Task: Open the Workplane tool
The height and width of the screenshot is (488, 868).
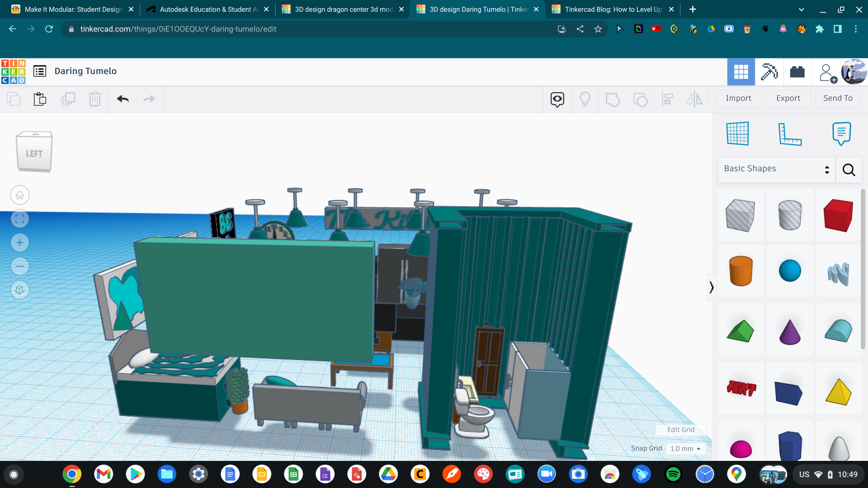Action: pyautogui.click(x=738, y=134)
